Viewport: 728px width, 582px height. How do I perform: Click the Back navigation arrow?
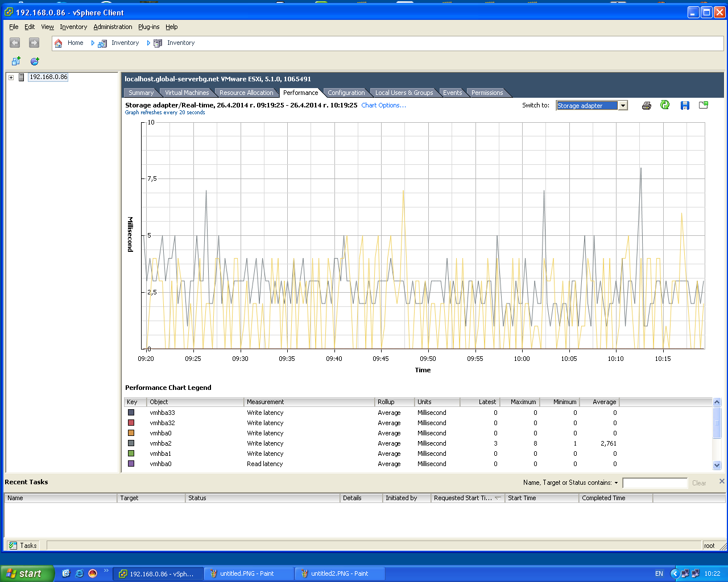(x=15, y=43)
